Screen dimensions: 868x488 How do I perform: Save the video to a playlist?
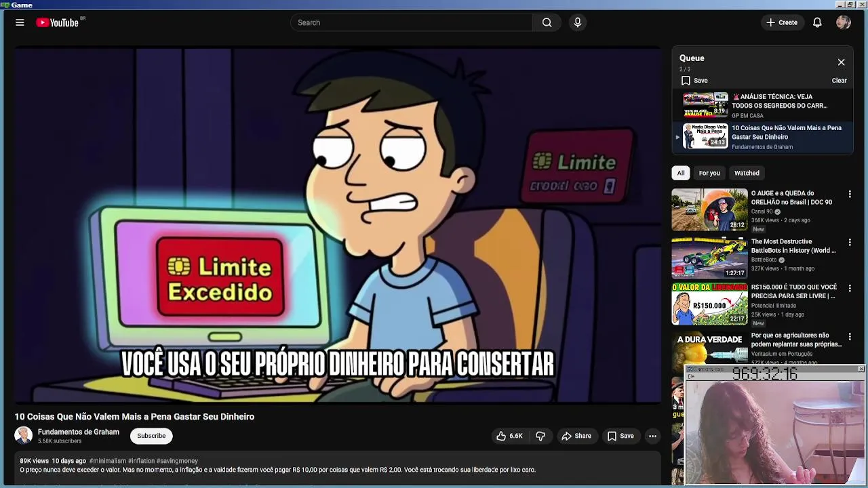click(620, 436)
